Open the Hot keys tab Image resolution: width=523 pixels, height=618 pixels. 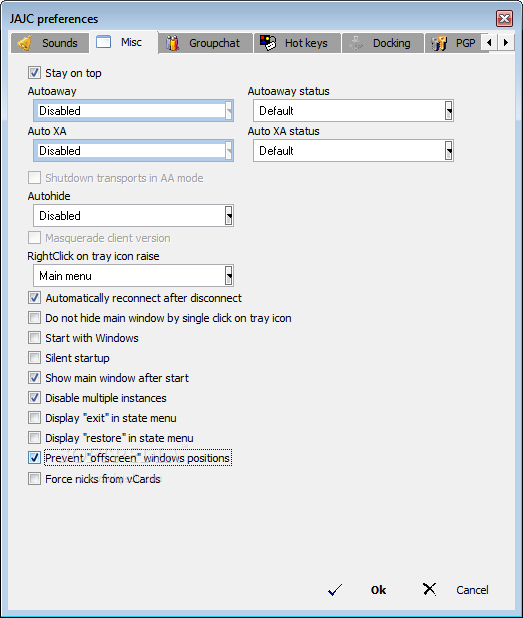click(297, 43)
